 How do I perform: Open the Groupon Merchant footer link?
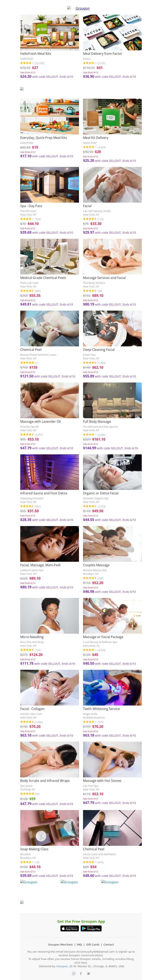click(x=60, y=944)
